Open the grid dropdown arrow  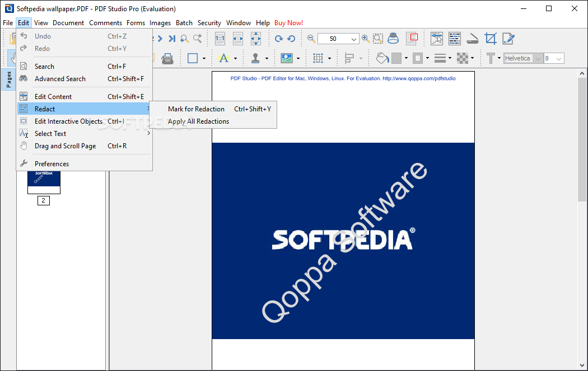pyautogui.click(x=329, y=58)
